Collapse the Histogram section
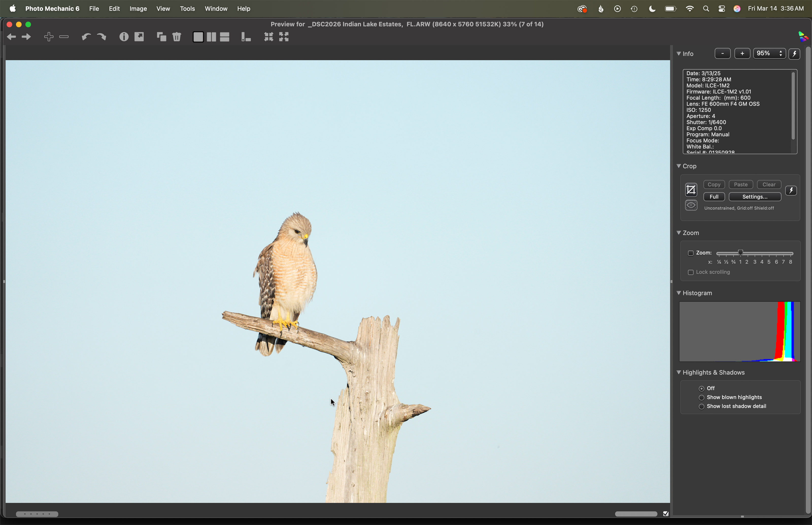 tap(679, 293)
